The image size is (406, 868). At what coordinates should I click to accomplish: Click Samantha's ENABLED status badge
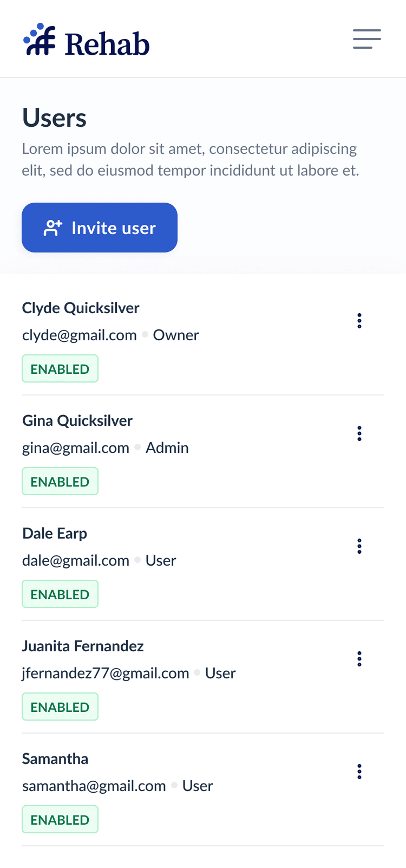click(x=60, y=820)
